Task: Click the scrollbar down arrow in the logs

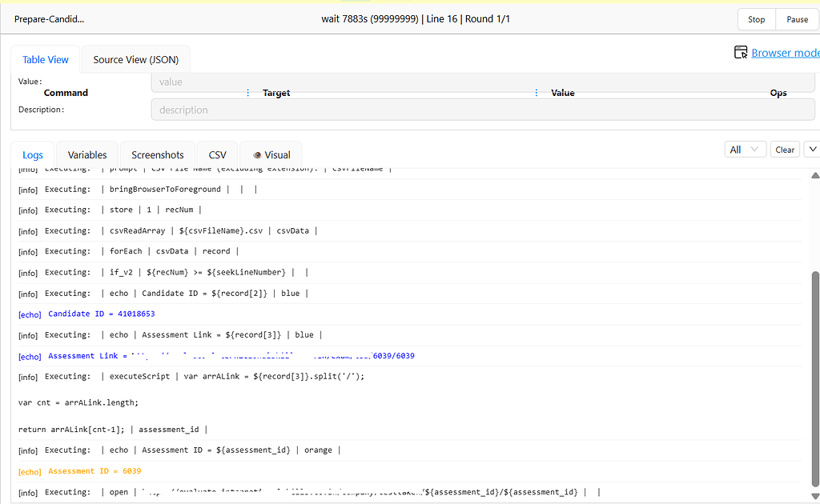Action: (x=815, y=496)
